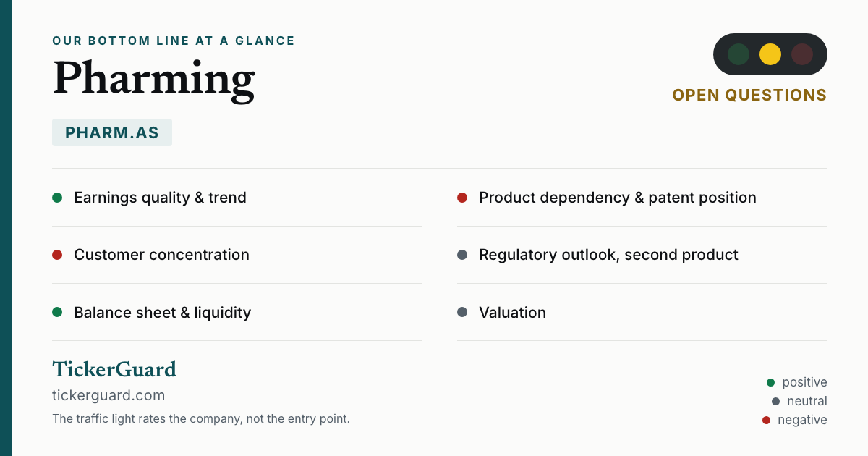Click the yellow traffic light lamp
868x456 pixels.
point(770,54)
